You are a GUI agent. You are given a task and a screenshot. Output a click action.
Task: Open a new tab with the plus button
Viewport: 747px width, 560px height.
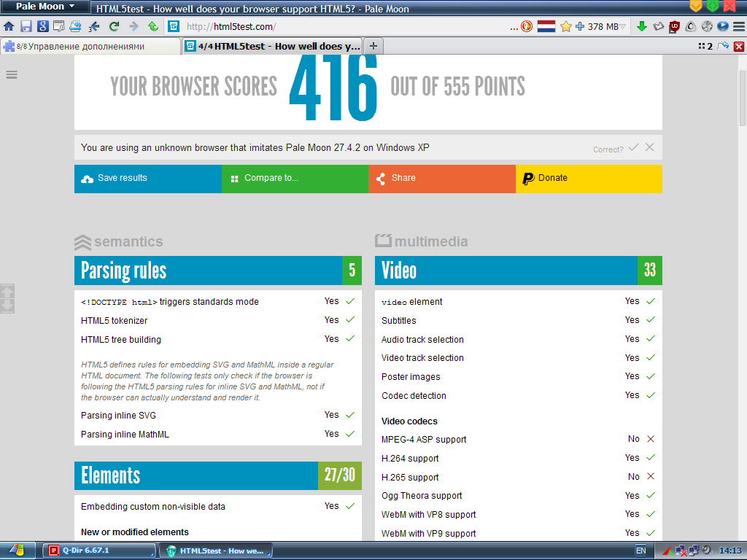373,46
